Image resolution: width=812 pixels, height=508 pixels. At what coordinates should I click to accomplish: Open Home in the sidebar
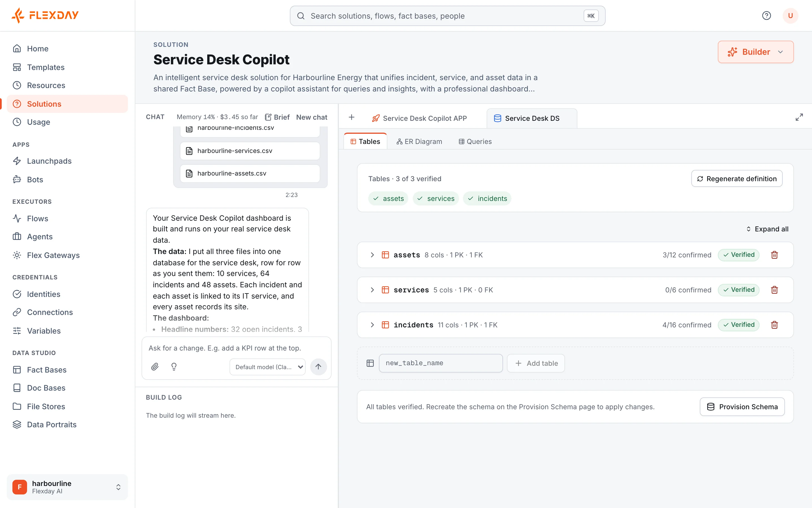(x=67, y=49)
